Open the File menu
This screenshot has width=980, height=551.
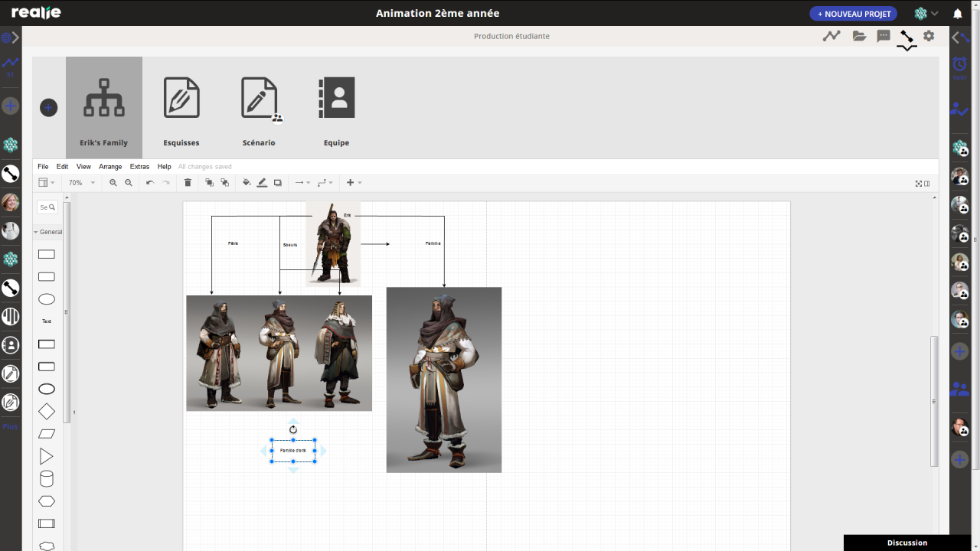coord(43,166)
